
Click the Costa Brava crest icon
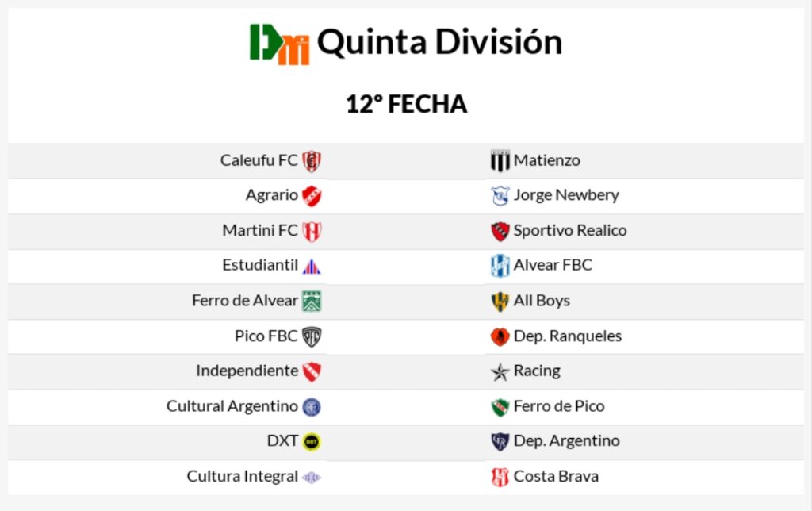point(500,477)
